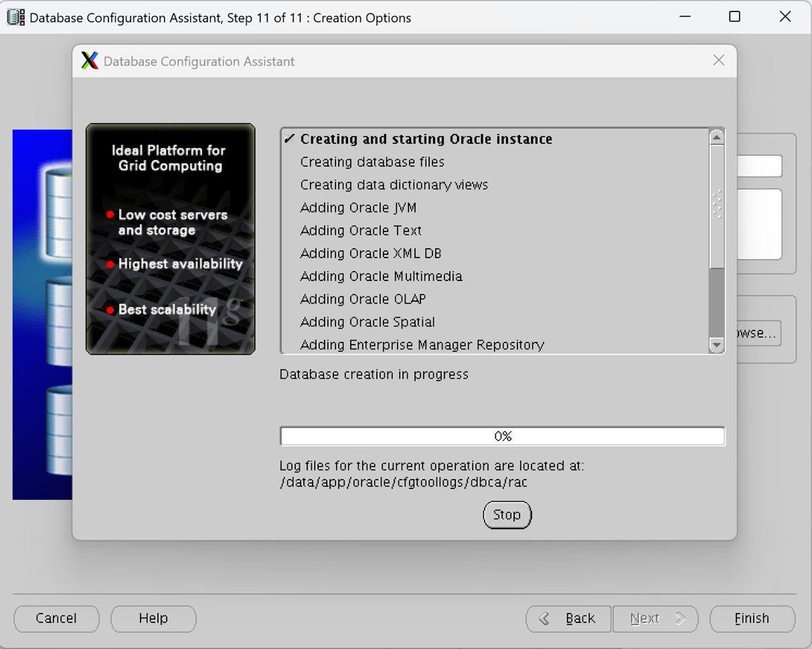The image size is (812, 649).
Task: Go Back in the wizard
Action: coord(568,618)
